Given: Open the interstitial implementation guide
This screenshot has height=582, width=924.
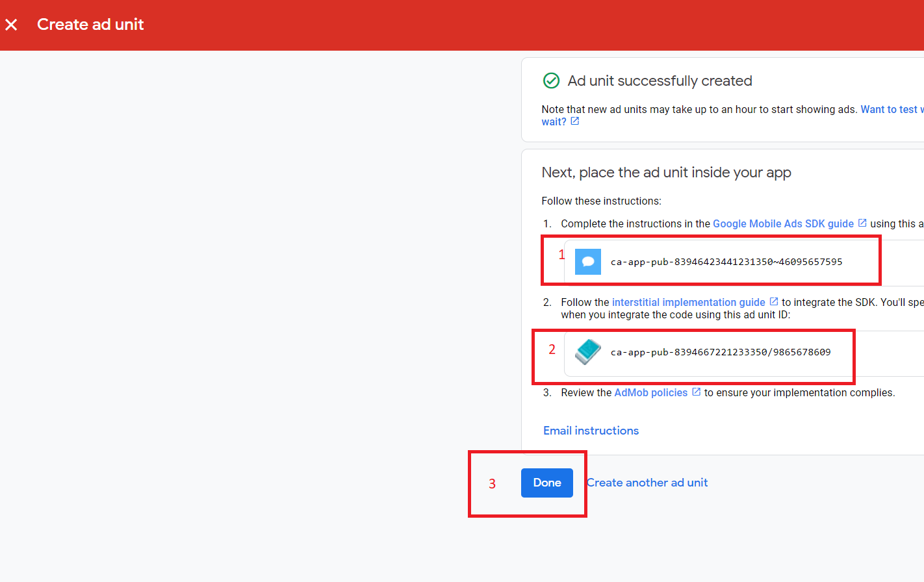Looking at the screenshot, I should tap(688, 301).
